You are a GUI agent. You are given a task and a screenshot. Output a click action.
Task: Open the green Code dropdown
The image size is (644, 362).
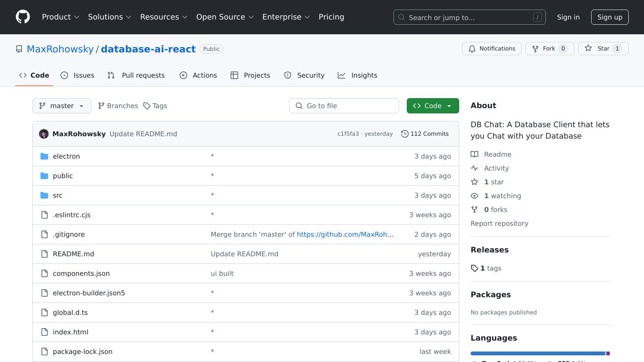[433, 106]
